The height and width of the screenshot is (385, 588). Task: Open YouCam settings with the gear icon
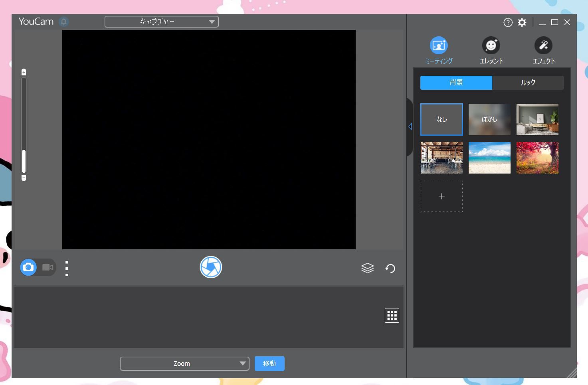521,22
